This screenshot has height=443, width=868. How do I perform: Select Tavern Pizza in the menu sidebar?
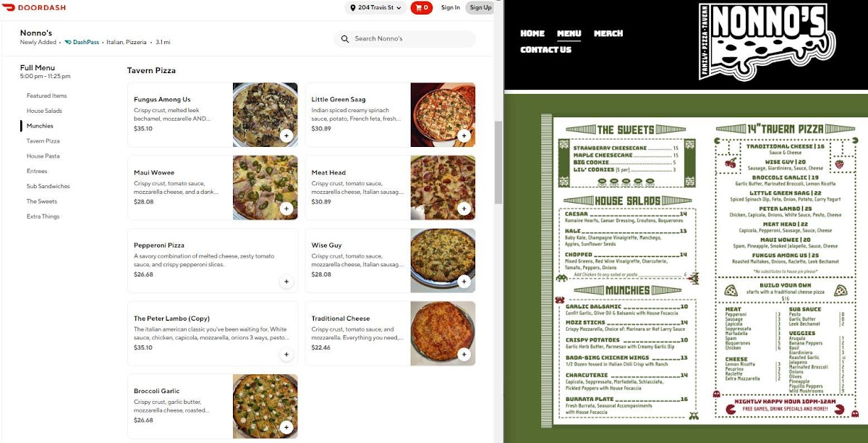pyautogui.click(x=43, y=141)
